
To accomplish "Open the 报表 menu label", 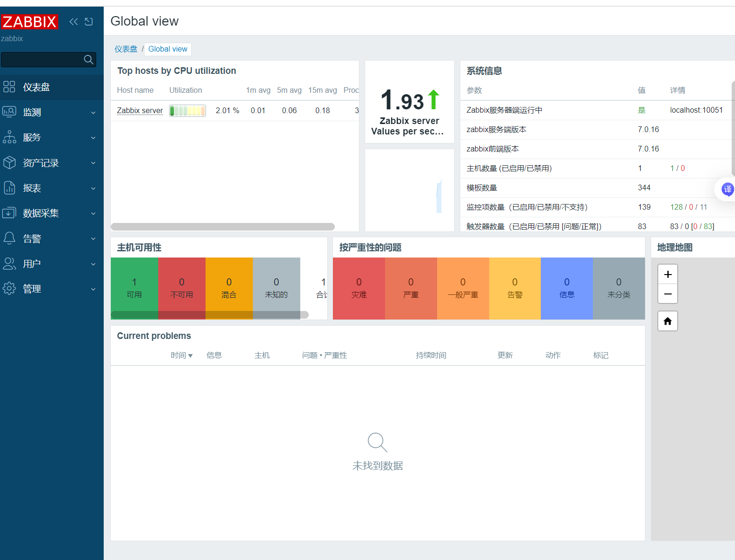I will click(x=32, y=188).
